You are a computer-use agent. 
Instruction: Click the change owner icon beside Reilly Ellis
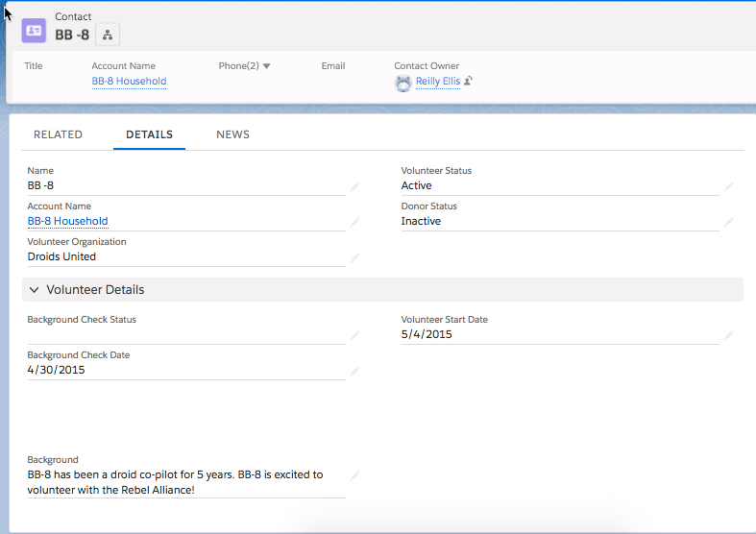coord(469,82)
